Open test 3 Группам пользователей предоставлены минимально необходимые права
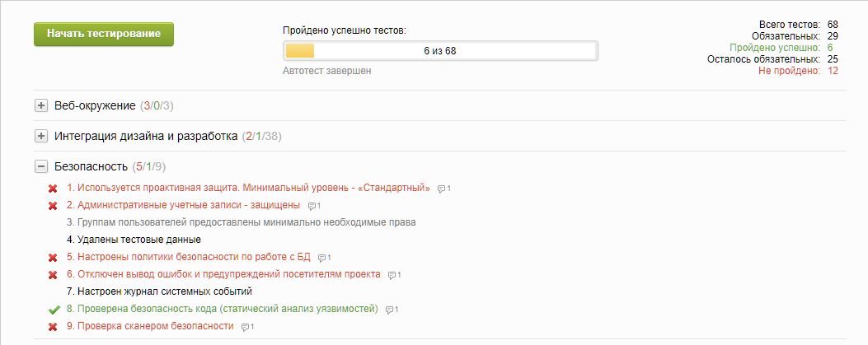The image size is (868, 345). click(242, 223)
